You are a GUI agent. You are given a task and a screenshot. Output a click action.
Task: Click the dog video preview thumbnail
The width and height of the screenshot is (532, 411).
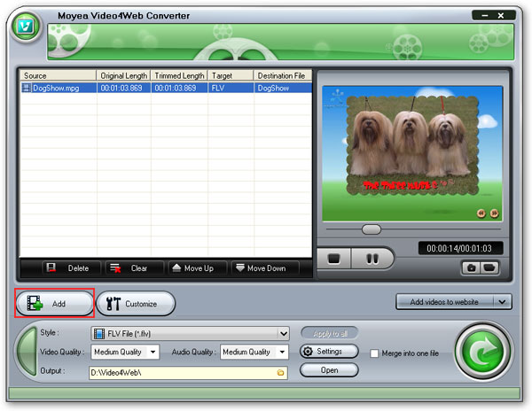pyautogui.click(x=412, y=153)
